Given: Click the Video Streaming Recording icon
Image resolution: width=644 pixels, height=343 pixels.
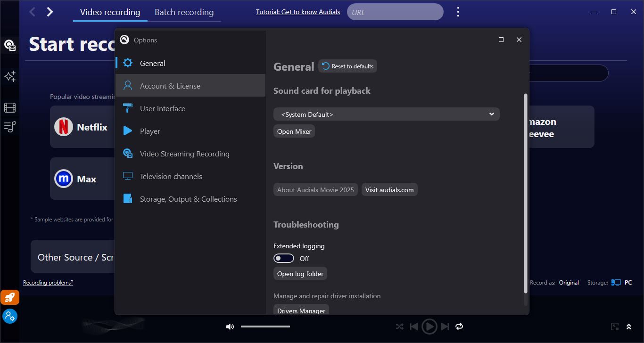Looking at the screenshot, I should tap(128, 154).
